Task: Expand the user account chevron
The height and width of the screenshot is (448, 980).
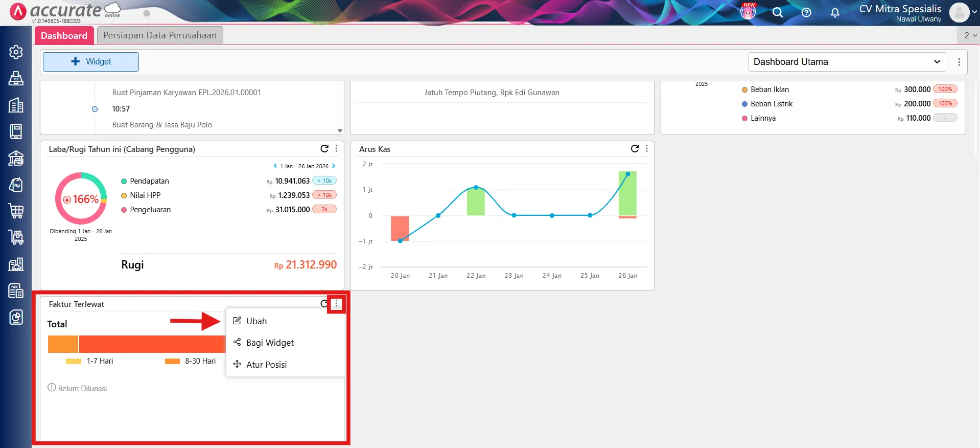Action: (x=974, y=13)
